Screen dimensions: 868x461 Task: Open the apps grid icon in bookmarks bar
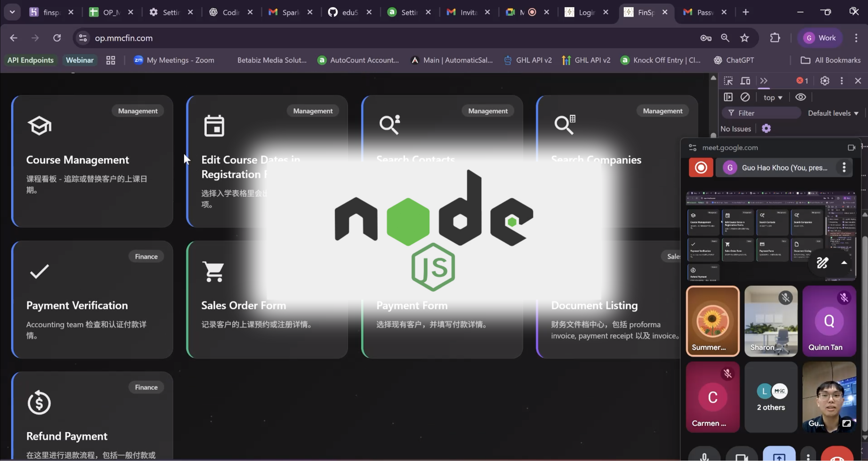point(110,60)
